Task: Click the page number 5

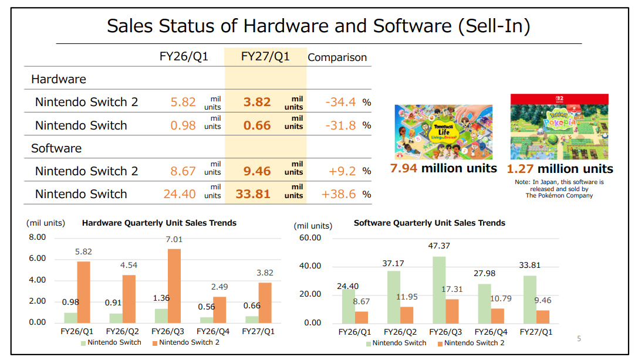Action: click(579, 338)
